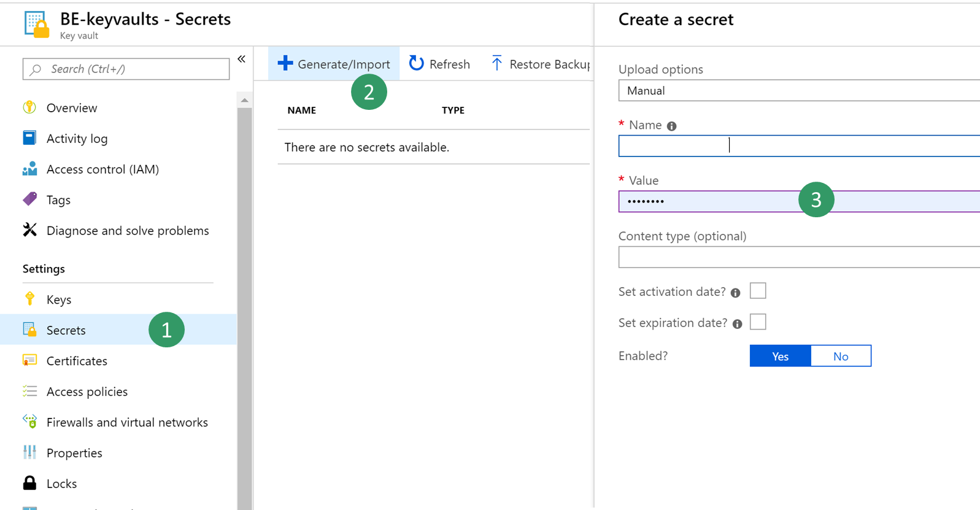Viewport: 980px width, 510px height.
Task: Click the Certificates icon
Action: [29, 360]
